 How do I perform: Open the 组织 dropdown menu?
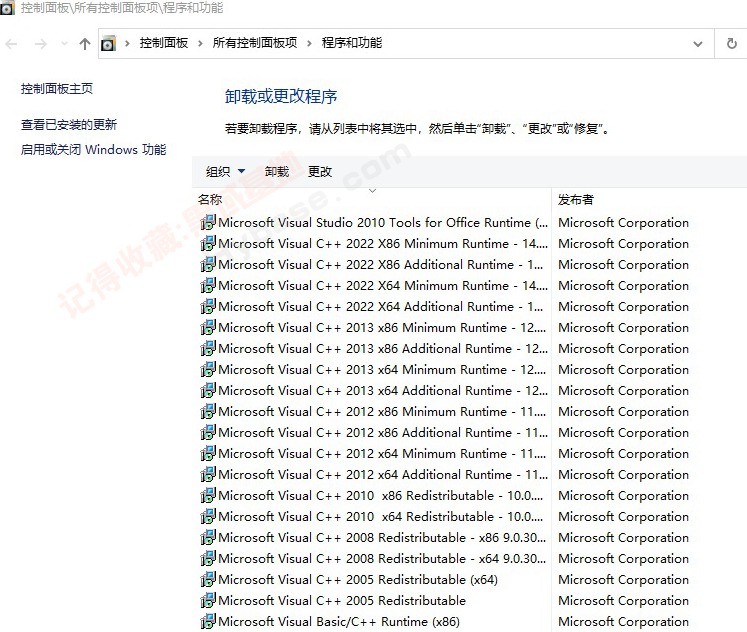(x=225, y=171)
